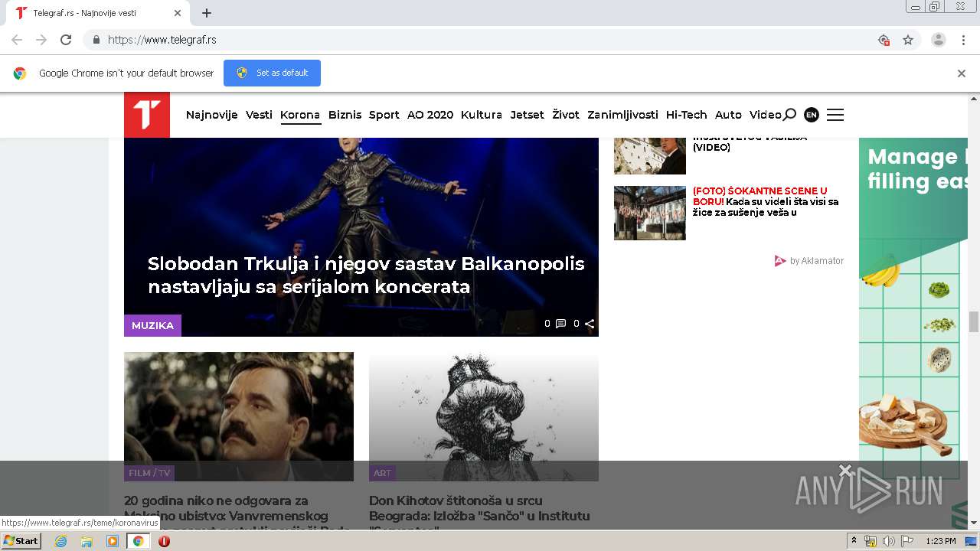Viewport: 980px width, 551px height.
Task: Close the Telegraf.rs tab
Action: [178, 13]
